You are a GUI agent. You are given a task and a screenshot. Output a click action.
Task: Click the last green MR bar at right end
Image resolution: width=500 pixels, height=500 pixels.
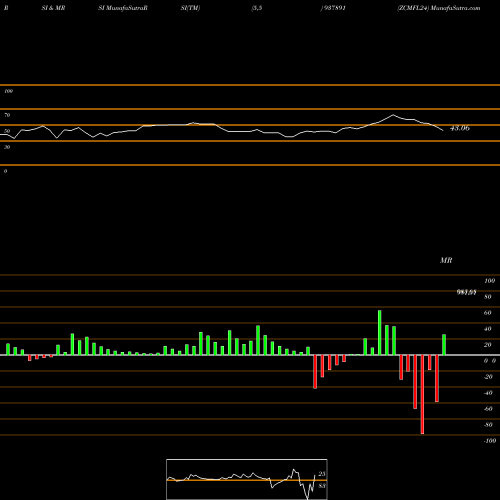pyautogui.click(x=444, y=345)
